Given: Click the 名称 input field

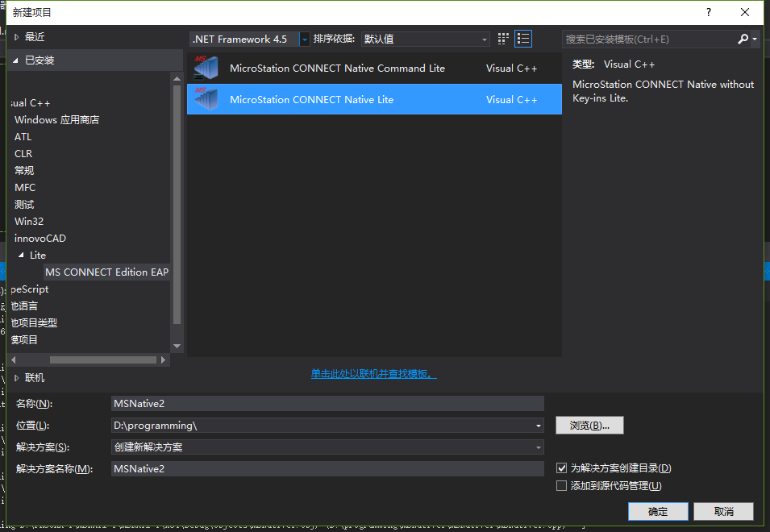Looking at the screenshot, I should [327, 403].
